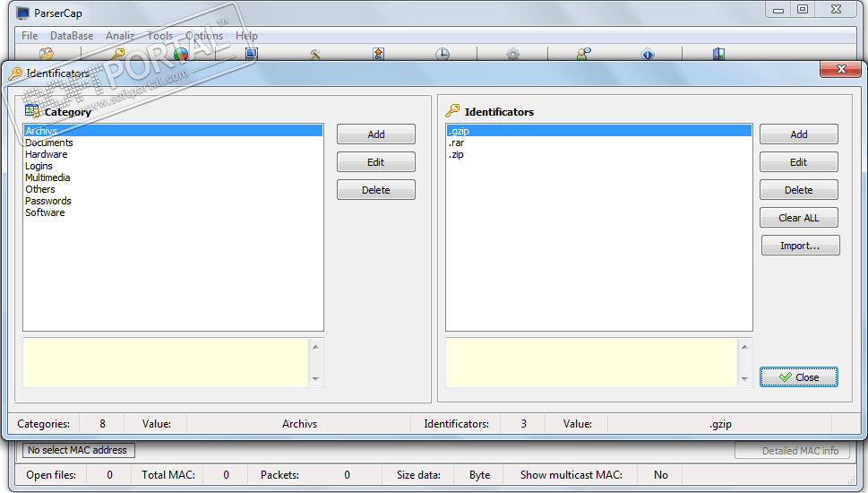Click the No select MAC address field
The height and width of the screenshot is (493, 868).
78,450
